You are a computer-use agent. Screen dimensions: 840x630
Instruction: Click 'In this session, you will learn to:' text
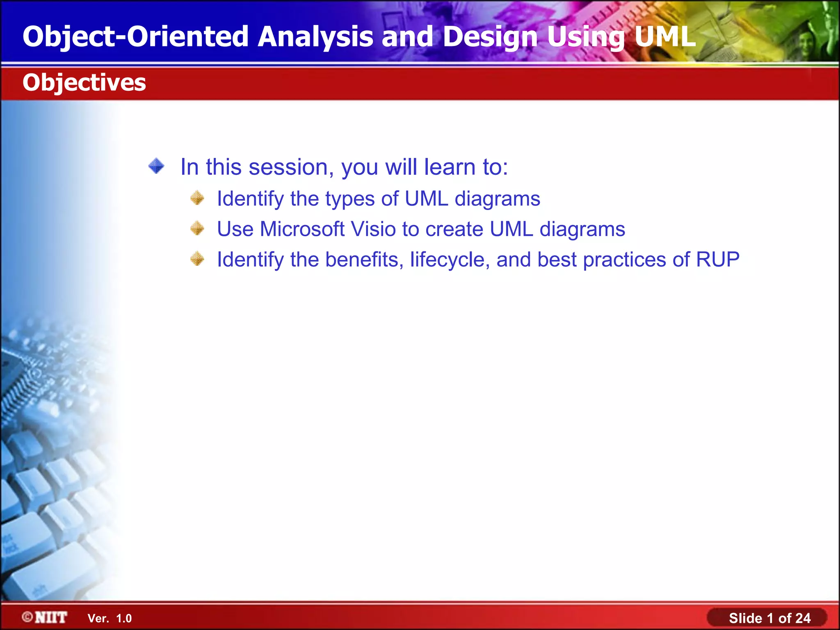click(344, 167)
